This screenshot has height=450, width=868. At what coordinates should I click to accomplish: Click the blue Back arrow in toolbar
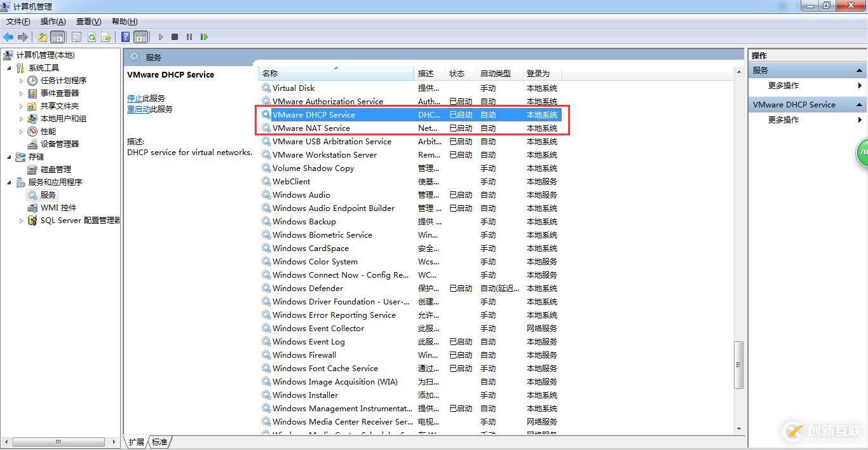[x=9, y=37]
